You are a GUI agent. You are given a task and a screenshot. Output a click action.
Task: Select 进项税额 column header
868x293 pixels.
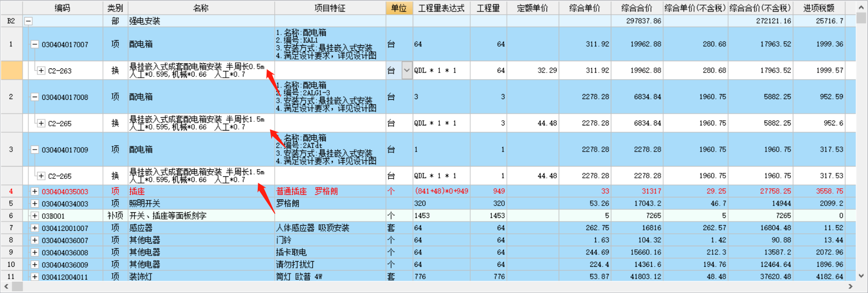pyautogui.click(x=819, y=8)
